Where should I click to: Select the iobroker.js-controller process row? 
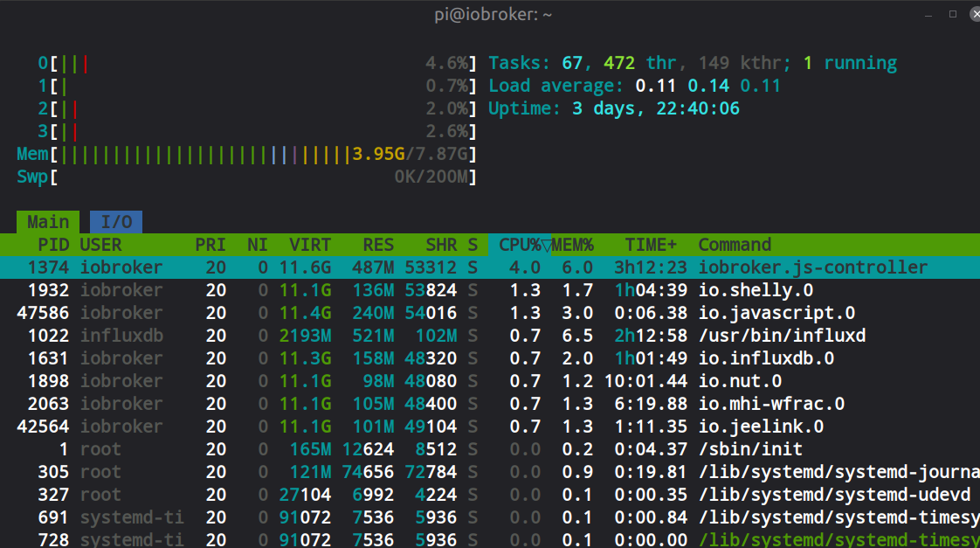coord(490,267)
